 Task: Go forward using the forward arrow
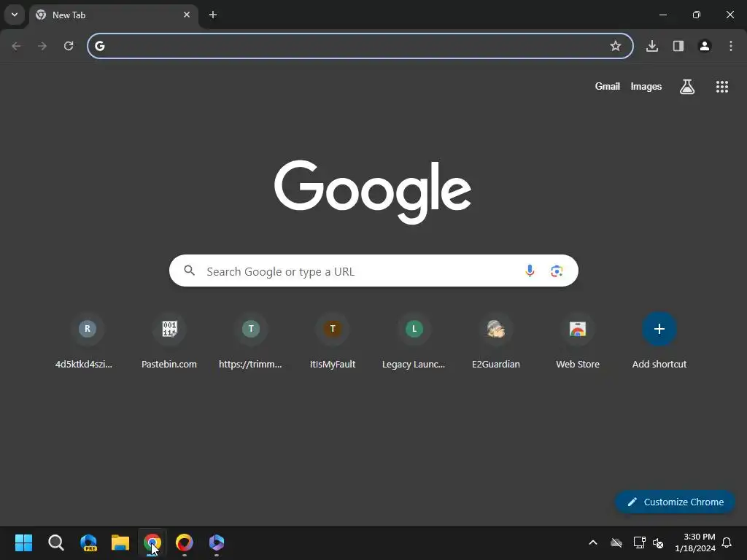42,46
